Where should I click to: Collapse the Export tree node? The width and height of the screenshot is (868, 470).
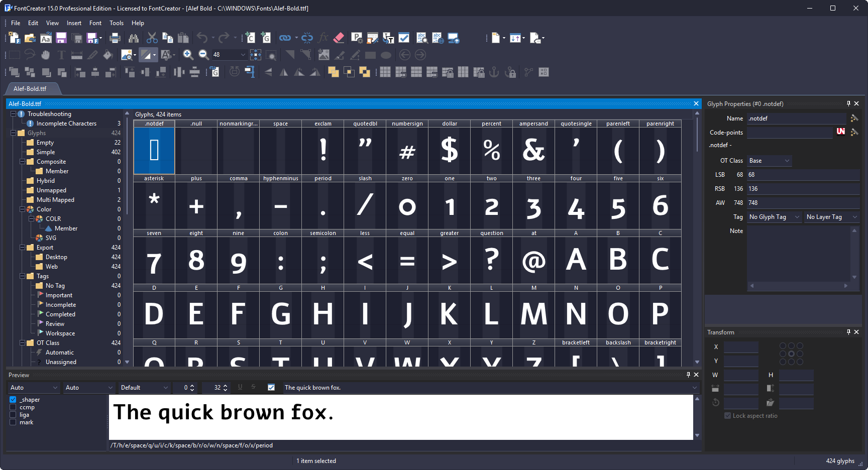23,248
